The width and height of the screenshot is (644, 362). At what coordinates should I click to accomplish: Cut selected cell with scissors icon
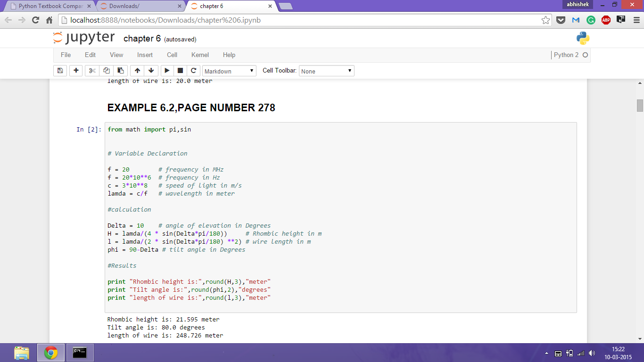click(92, 71)
